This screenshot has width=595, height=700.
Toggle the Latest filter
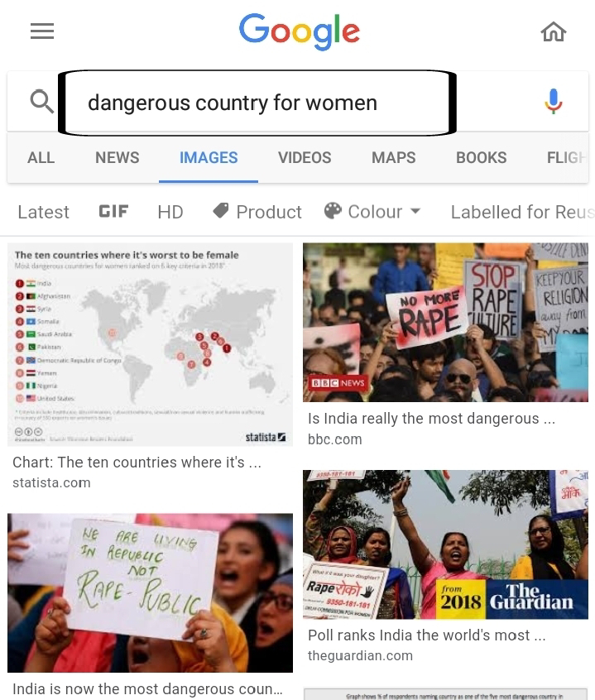43,212
